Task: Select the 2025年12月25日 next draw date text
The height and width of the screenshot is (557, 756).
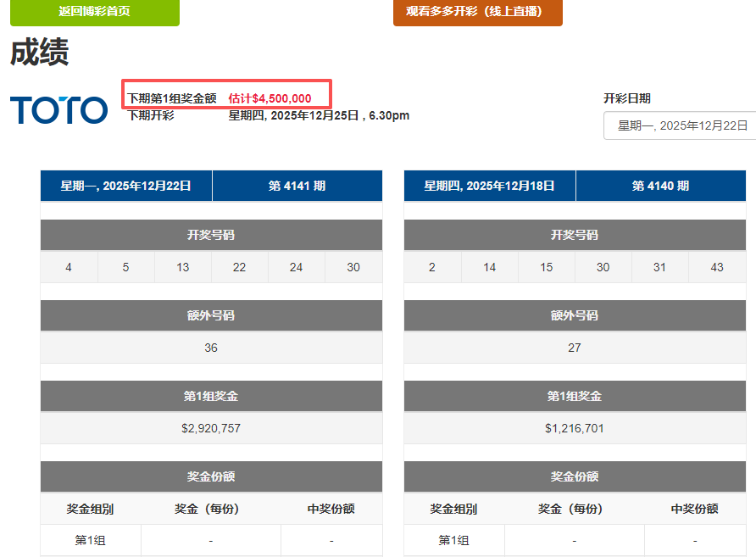Action: click(319, 115)
